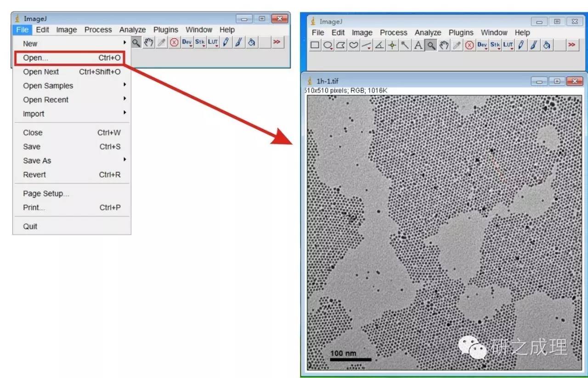The height and width of the screenshot is (378, 588).
Task: Select the Color picker dropper in right window
Action: [456, 45]
